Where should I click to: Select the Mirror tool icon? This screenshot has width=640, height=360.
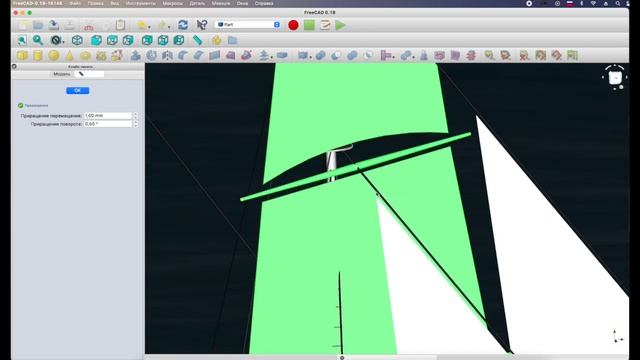tap(167, 55)
